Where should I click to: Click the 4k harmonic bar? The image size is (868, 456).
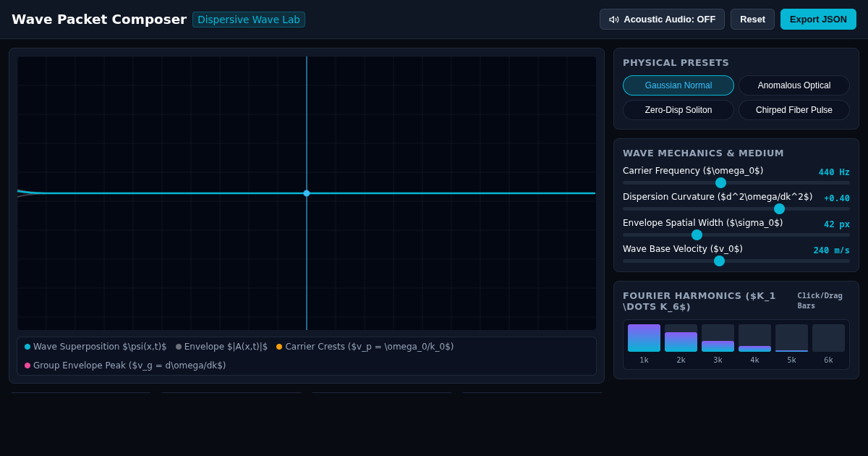(754, 338)
